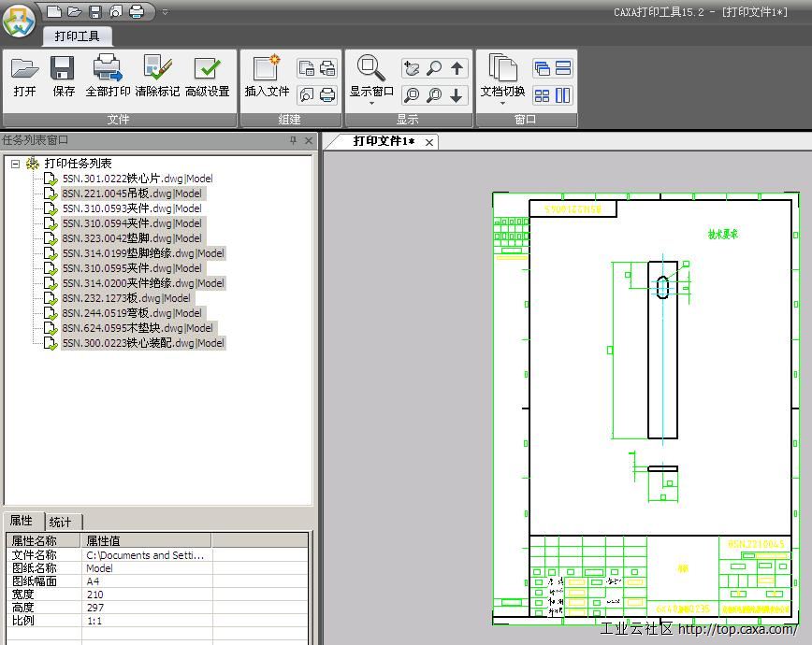Pin the 任务列表窗口 panel

pos(293,140)
